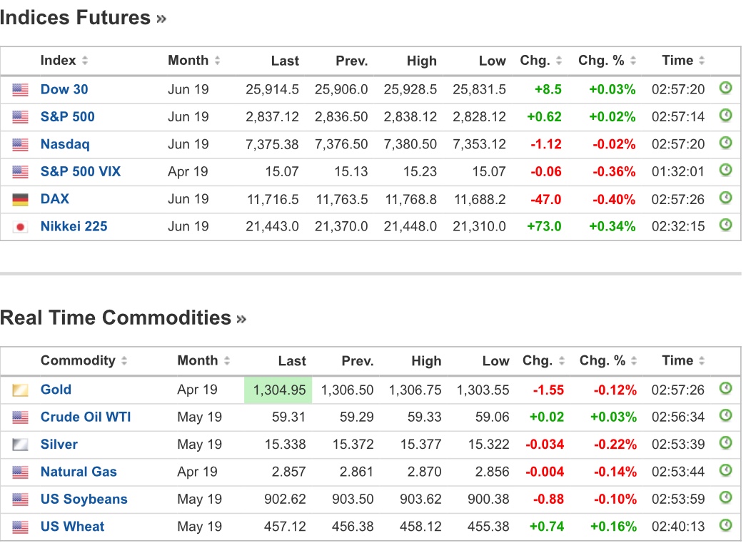Click the highlighted Gold last price cell
Viewport: 756px width, 553px height.
coord(278,390)
